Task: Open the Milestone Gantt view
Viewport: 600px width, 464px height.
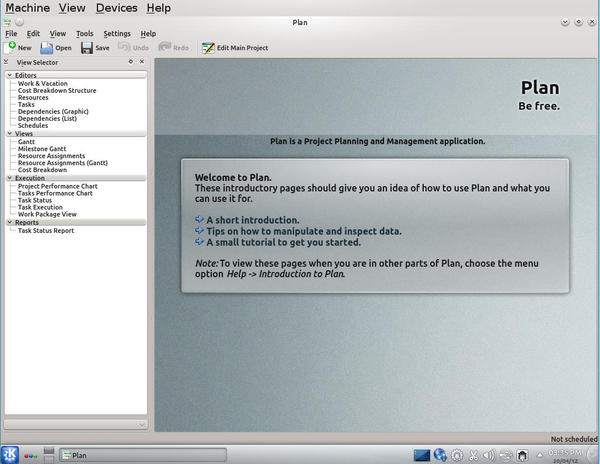Action: coord(42,148)
